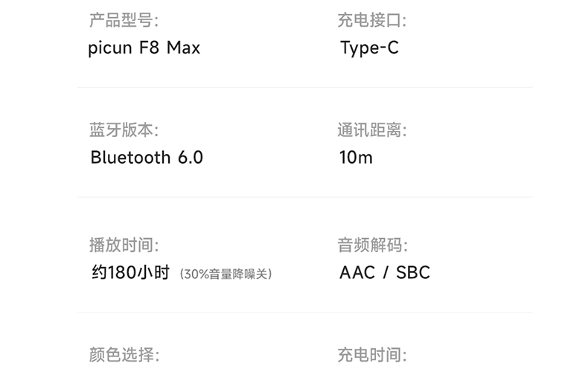This screenshot has width=588, height=372.
Task: Click the 颜色选择 label
Action: pyautogui.click(x=124, y=355)
